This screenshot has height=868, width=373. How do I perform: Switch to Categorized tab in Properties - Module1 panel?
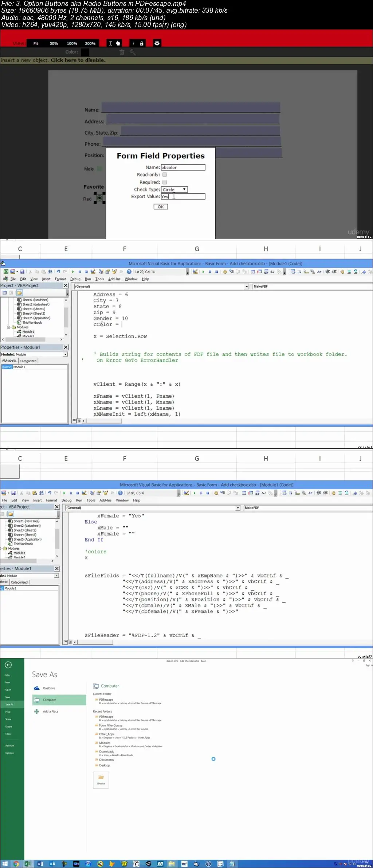(x=28, y=361)
